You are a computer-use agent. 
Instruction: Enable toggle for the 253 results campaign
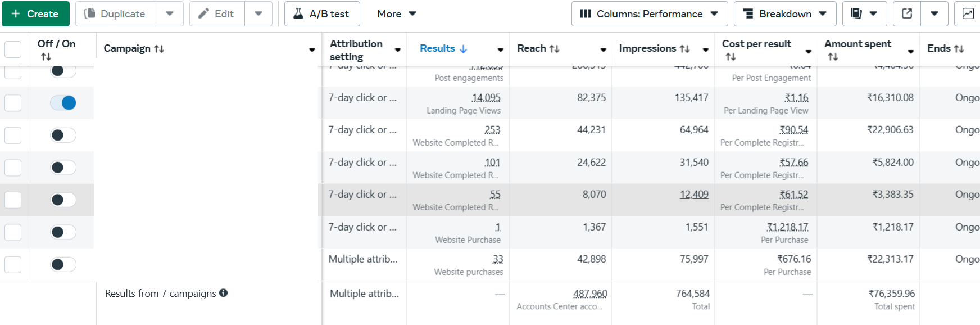tap(63, 135)
